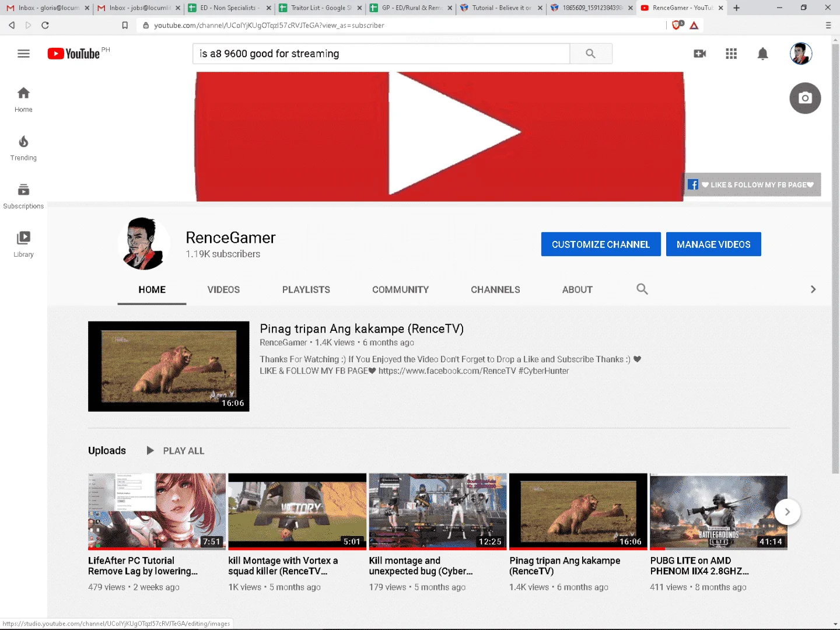
Task: Switch to the Community tab
Action: point(401,290)
